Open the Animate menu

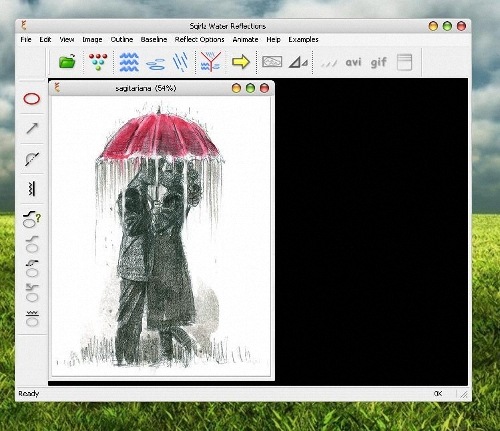[x=245, y=40]
